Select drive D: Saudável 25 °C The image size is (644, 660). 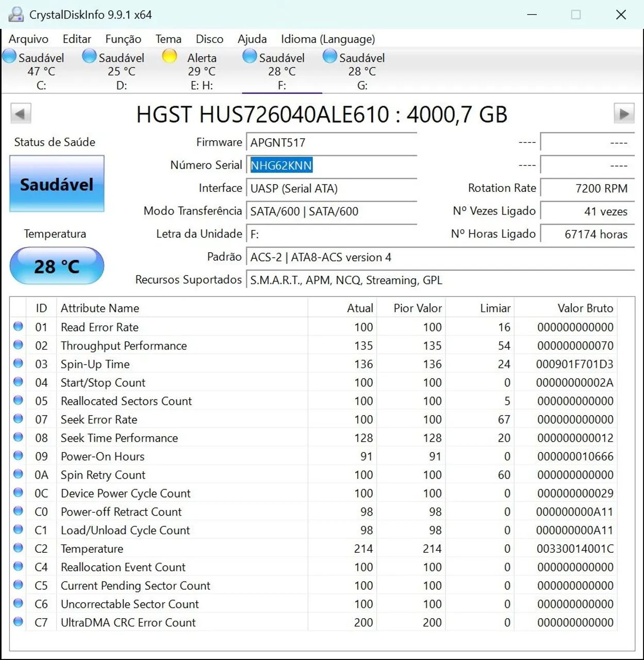point(122,71)
